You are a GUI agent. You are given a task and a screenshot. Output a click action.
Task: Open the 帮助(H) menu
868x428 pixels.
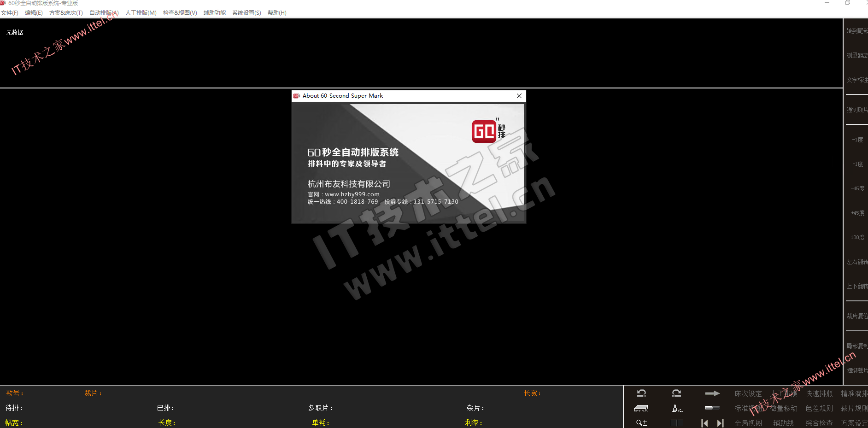click(x=277, y=13)
